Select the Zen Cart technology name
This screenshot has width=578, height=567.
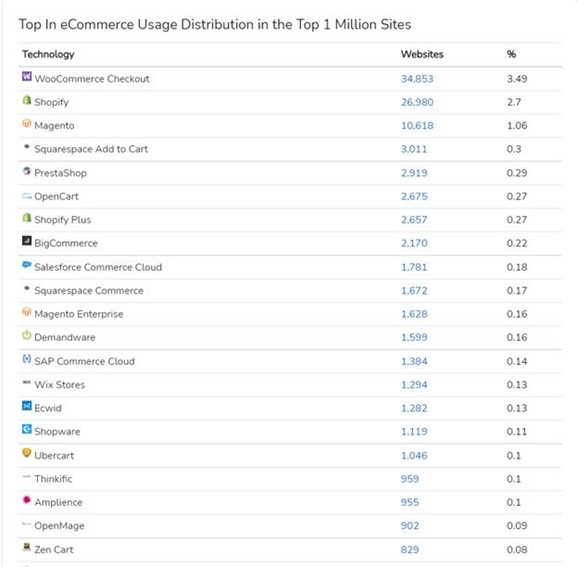tap(54, 550)
